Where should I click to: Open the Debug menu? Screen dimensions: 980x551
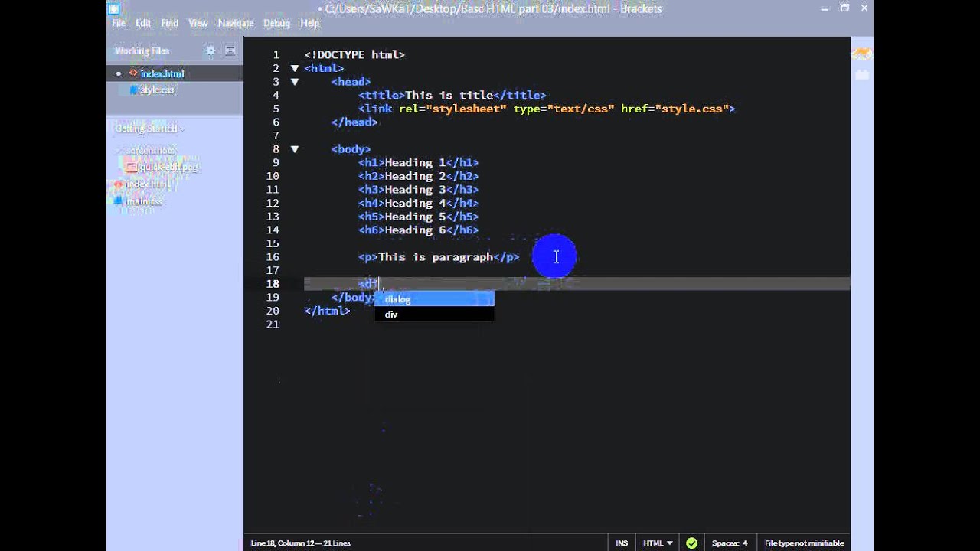276,24
